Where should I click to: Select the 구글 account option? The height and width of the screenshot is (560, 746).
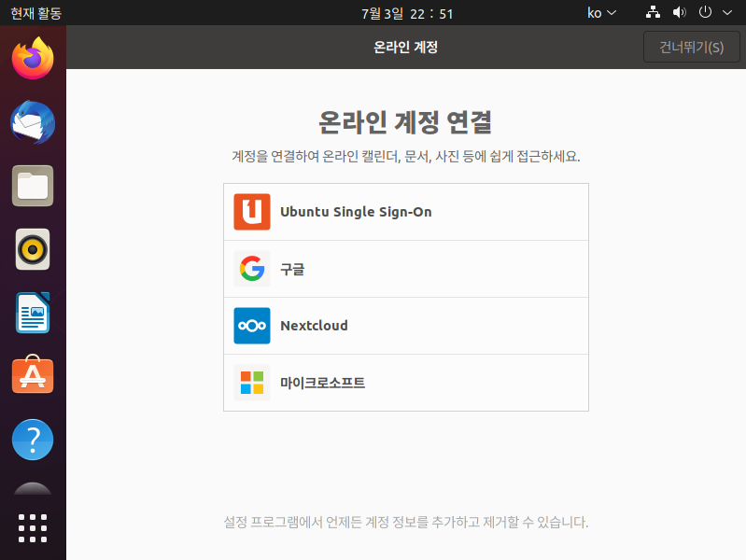pyautogui.click(x=406, y=269)
